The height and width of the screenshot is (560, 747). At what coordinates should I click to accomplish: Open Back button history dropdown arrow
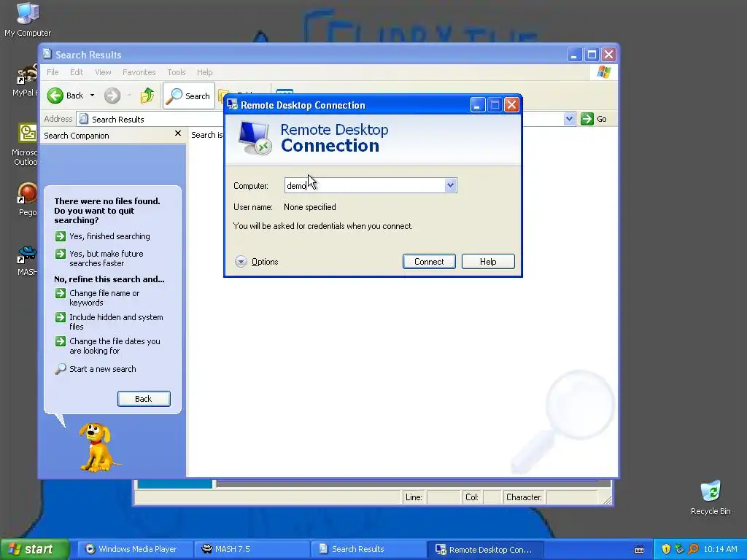coord(92,96)
